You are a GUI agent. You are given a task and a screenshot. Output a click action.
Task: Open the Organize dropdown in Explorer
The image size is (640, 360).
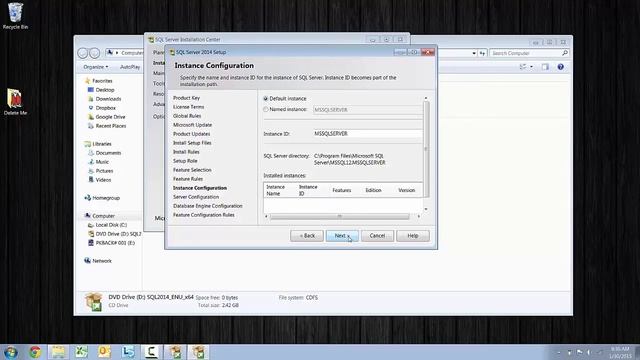click(96, 67)
